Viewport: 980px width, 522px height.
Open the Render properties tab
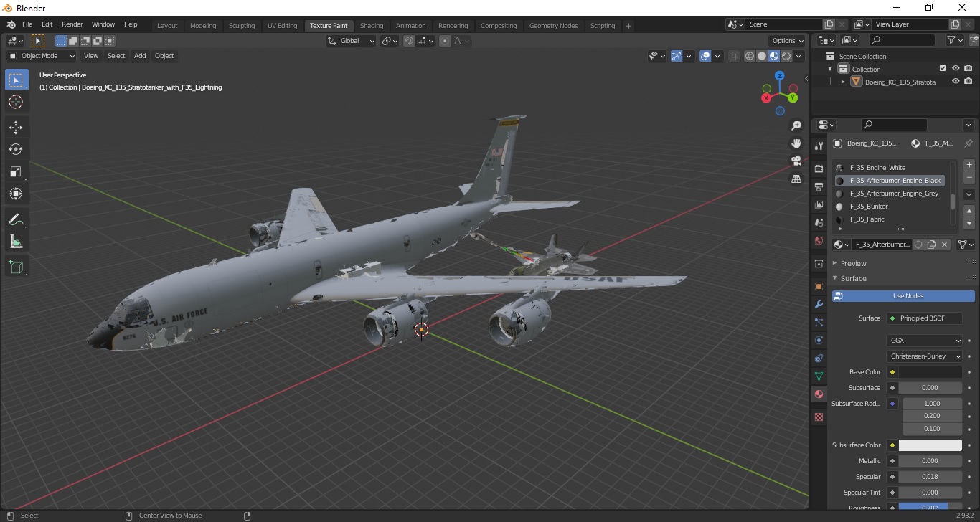819,169
